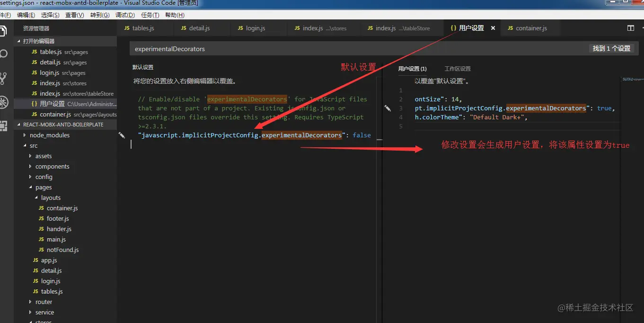
Task: Click the pencil edit icon beside default setting
Action: point(122,135)
